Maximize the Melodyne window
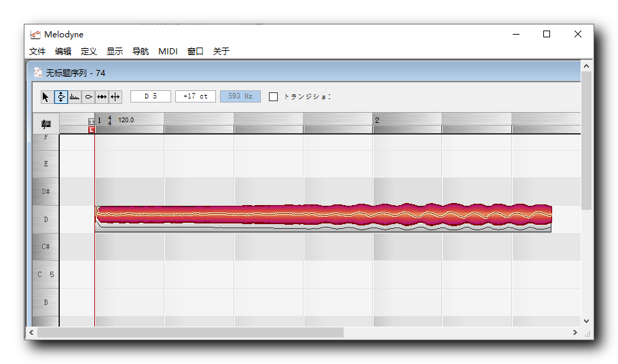618x364 pixels. click(x=547, y=34)
